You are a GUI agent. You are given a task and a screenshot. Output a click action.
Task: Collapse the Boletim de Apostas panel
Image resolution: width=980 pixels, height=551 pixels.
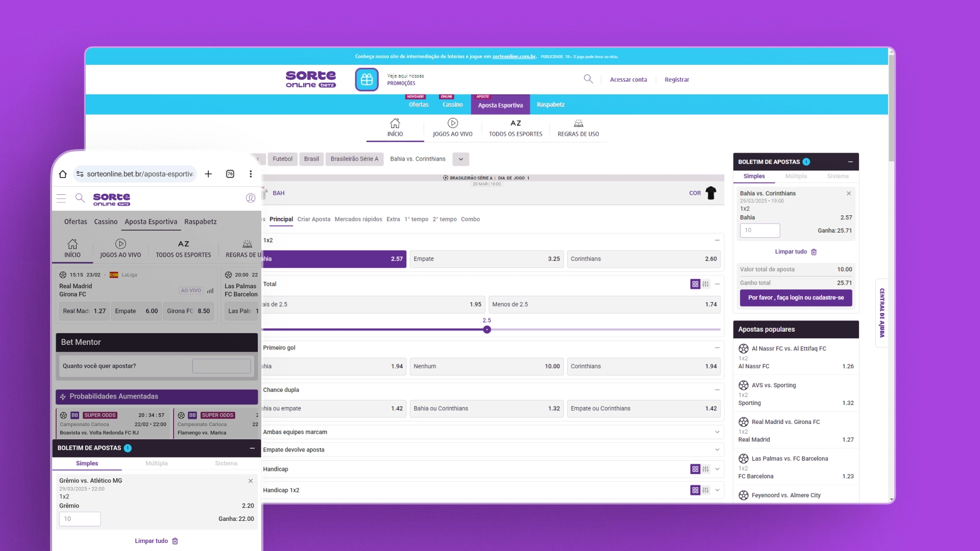point(850,162)
